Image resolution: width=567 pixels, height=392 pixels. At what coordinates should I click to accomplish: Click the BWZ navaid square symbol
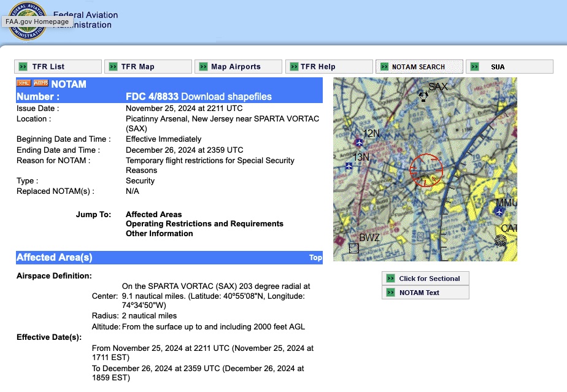click(354, 248)
